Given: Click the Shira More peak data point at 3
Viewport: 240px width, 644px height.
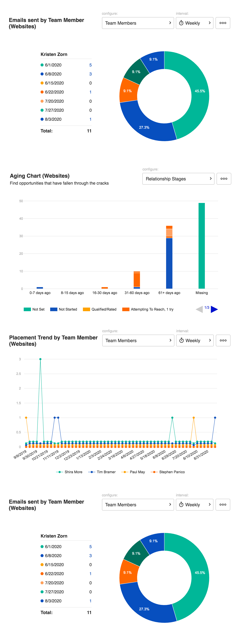Looking at the screenshot, I should click(x=40, y=359).
